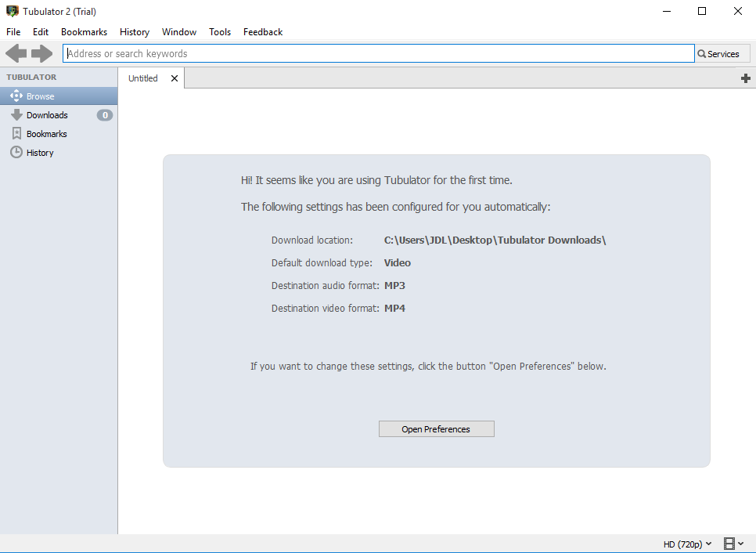
Task: Click the TUBULATOR sidebar header
Action: pos(31,78)
